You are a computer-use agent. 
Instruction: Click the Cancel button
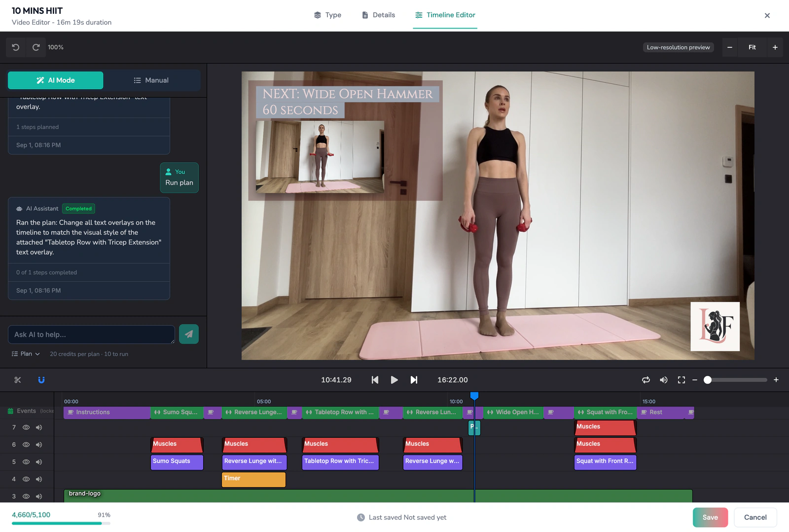point(755,517)
